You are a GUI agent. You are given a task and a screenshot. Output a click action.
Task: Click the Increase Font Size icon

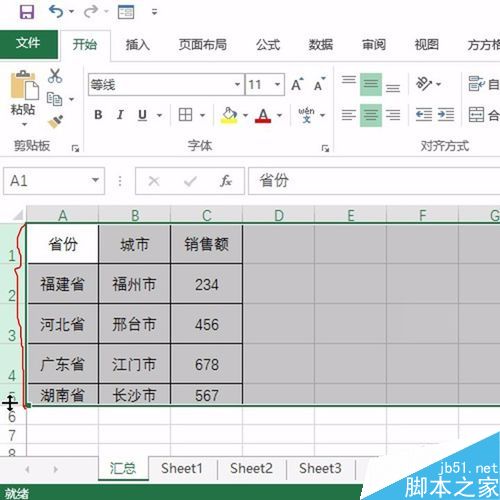tap(297, 85)
